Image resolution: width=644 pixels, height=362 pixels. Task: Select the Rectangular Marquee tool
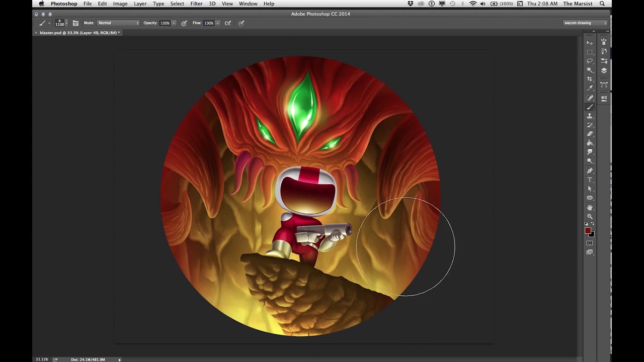[590, 52]
